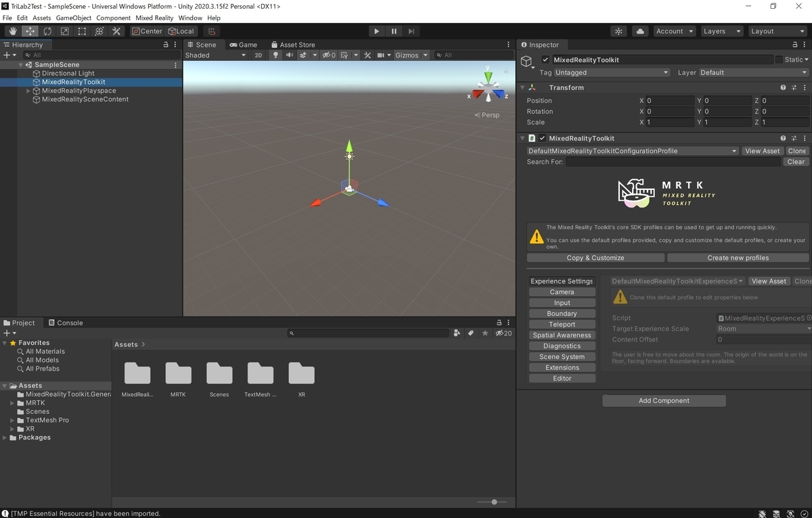Select the combined Transform tool
Screen dimensions: 812x518
(x=99, y=31)
